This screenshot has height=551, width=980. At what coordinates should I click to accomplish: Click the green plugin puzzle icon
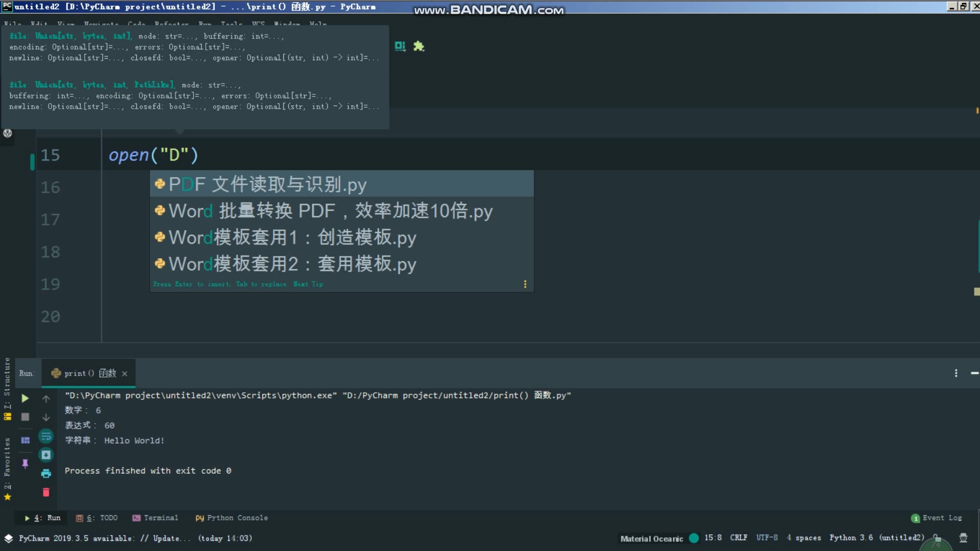(419, 46)
